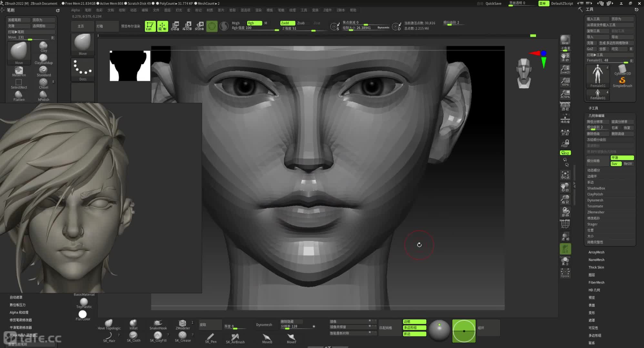Screen dimensions: 644x348
Task: Select the MoveB brush
Action: point(267,338)
